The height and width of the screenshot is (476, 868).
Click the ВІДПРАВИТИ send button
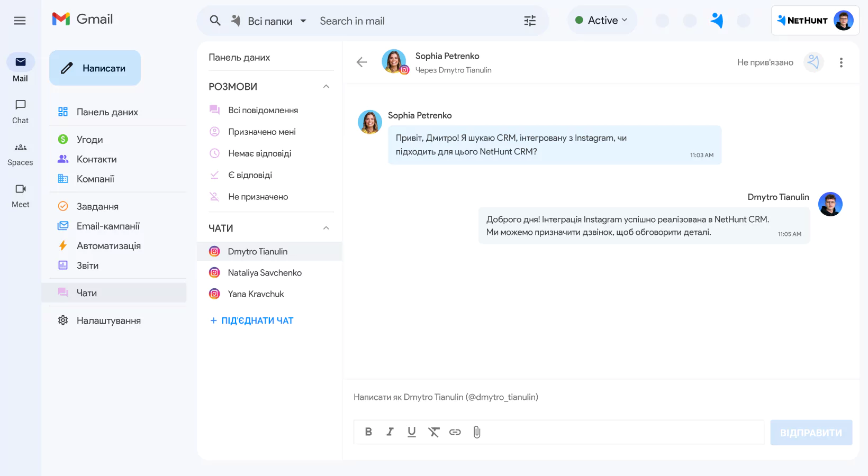pyautogui.click(x=811, y=433)
